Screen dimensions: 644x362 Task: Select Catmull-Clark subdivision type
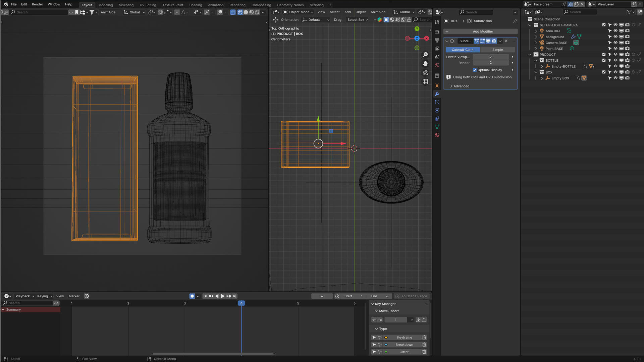tap(463, 50)
